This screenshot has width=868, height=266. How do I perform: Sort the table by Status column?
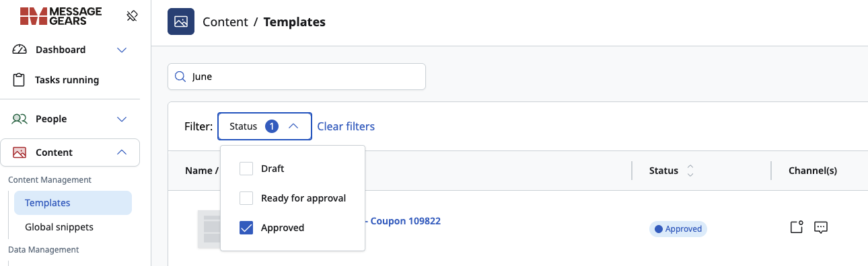[x=690, y=171]
